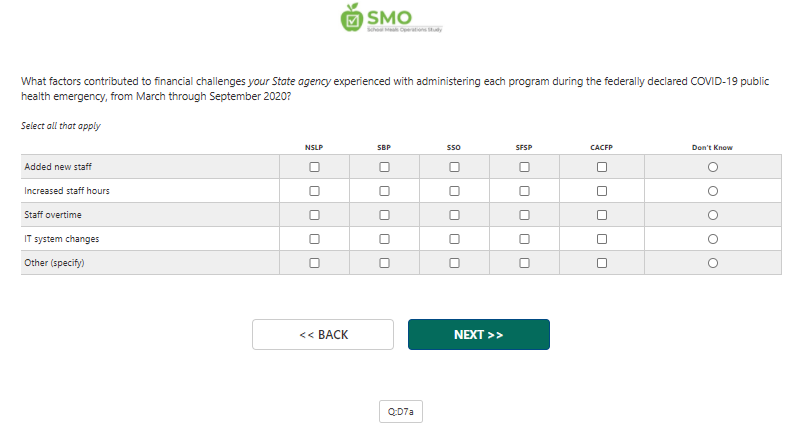Click the SMO apple logo icon
The height and width of the screenshot is (438, 796).
351,17
